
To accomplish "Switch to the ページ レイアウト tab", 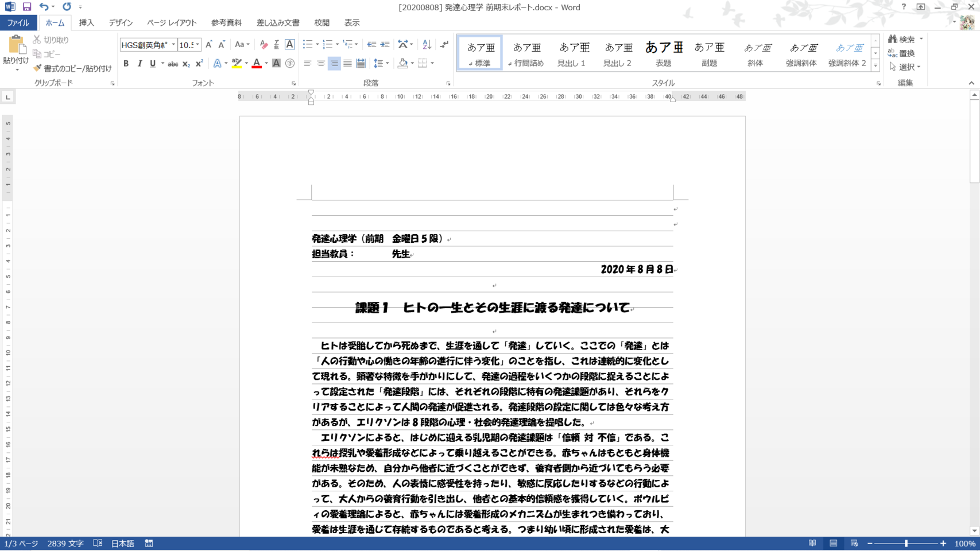I will tap(171, 23).
